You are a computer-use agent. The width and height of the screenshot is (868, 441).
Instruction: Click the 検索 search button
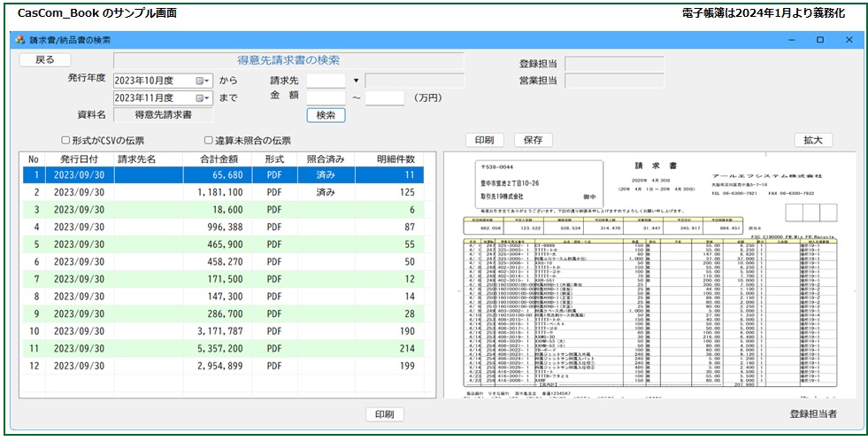326,115
